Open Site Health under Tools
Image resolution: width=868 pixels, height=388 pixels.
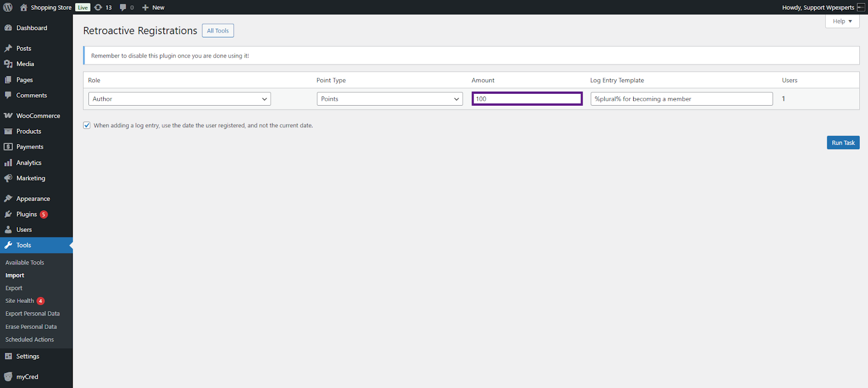point(20,301)
